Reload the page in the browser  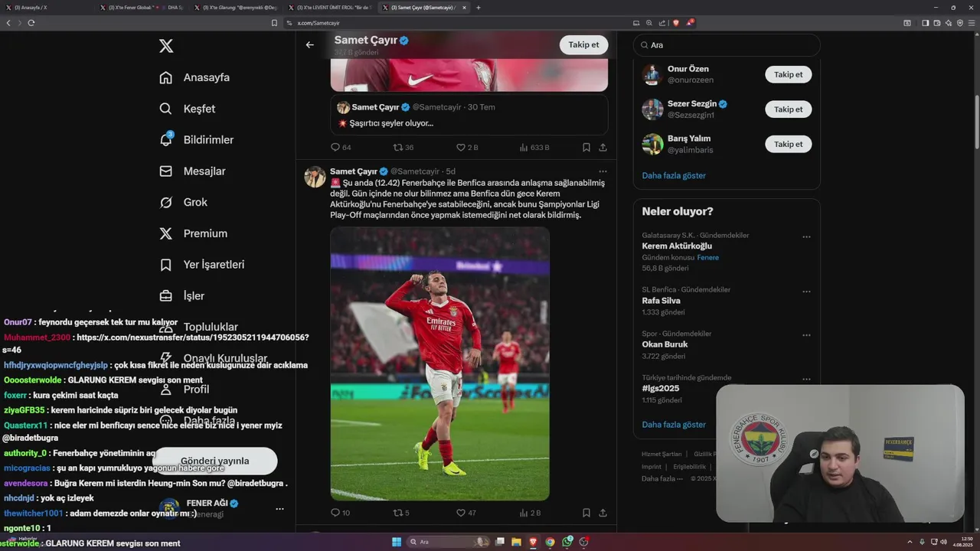(31, 23)
